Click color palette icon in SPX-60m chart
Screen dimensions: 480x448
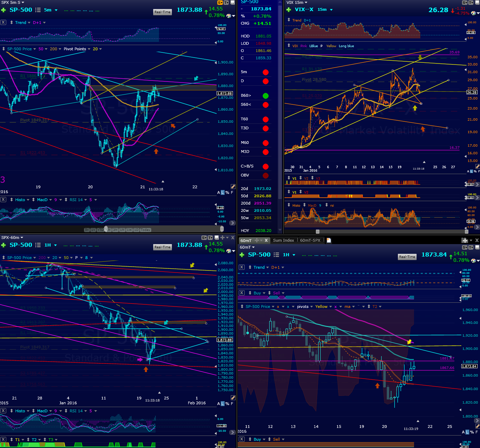[229, 251]
